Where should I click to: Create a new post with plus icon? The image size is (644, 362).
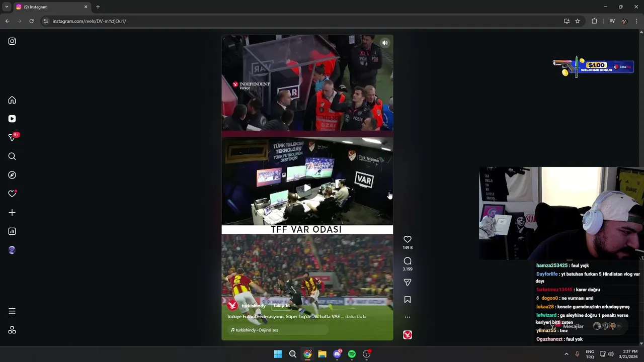pyautogui.click(x=12, y=213)
